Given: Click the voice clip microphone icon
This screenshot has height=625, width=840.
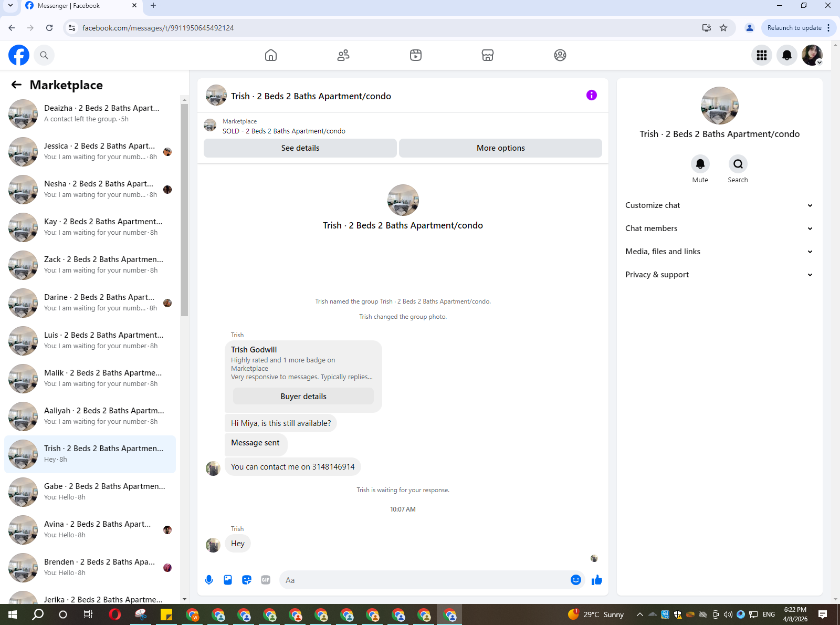Looking at the screenshot, I should (x=209, y=580).
